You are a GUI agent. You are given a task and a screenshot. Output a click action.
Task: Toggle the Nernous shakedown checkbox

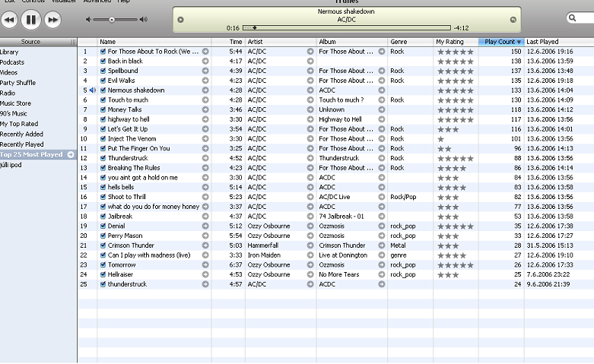pos(103,90)
